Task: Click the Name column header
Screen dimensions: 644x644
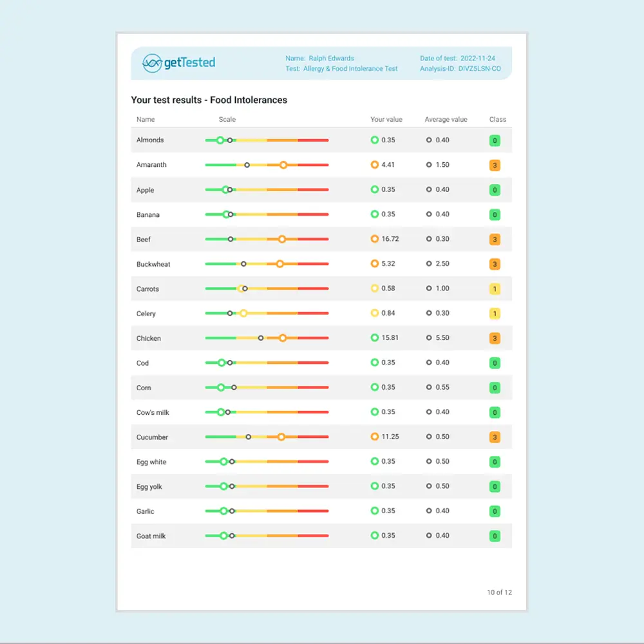Action: pyautogui.click(x=146, y=119)
